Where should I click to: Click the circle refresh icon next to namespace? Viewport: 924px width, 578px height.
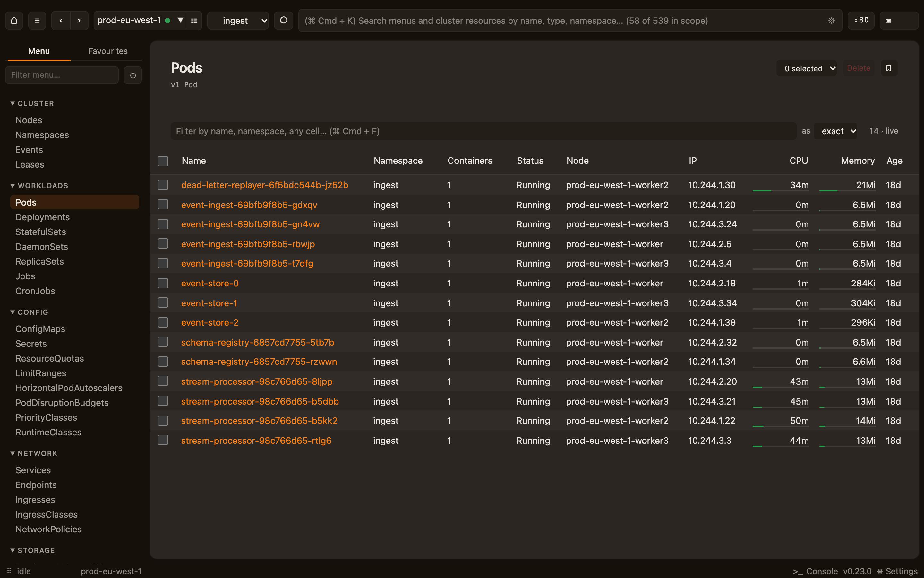click(x=283, y=21)
